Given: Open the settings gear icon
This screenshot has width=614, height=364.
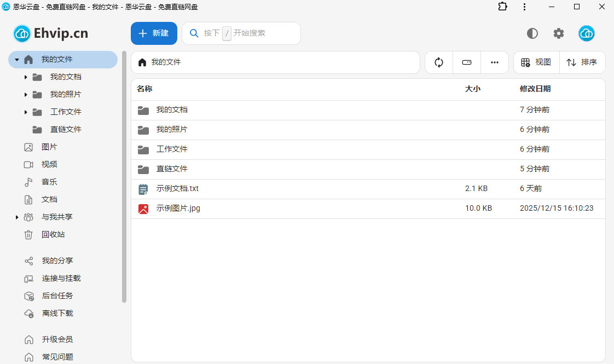Looking at the screenshot, I should 558,33.
